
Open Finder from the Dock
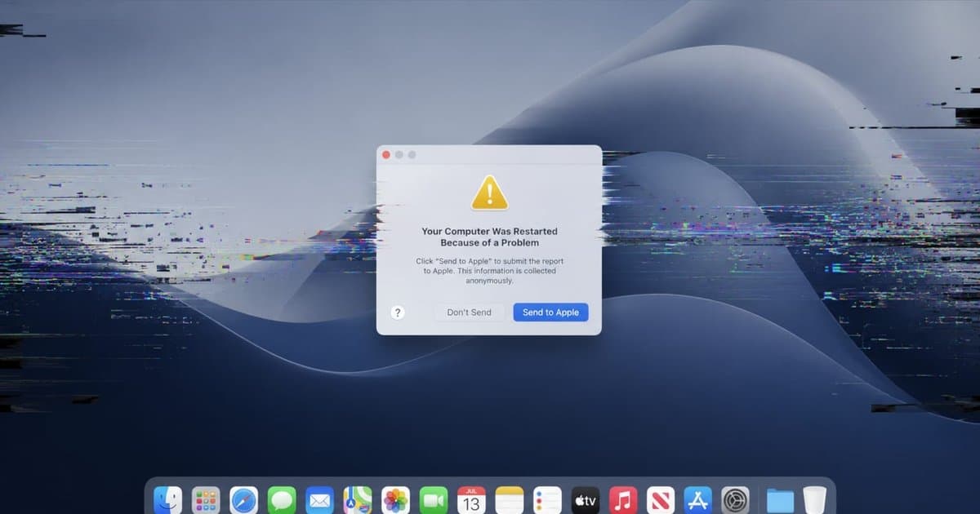(x=168, y=500)
